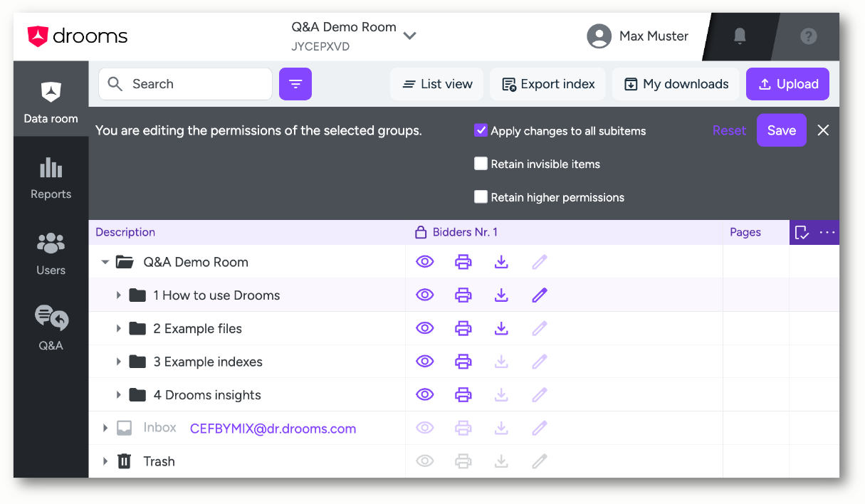The width and height of the screenshot is (865, 504).
Task: Open the three-dots column options menu
Action: (827, 232)
